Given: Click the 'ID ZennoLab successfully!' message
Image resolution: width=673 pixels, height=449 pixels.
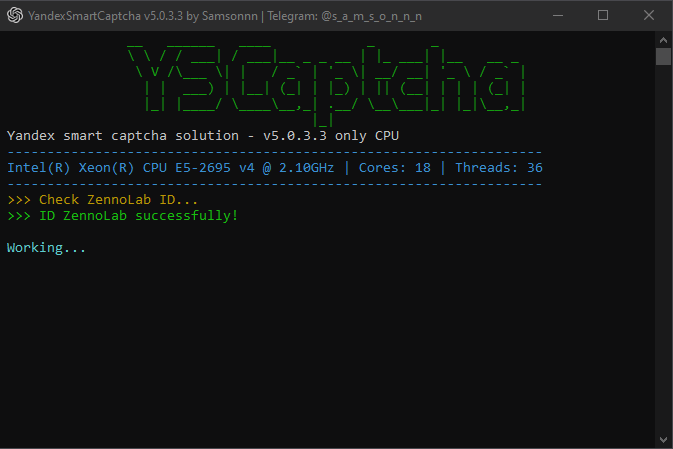Looking at the screenshot, I should click(x=123, y=215).
